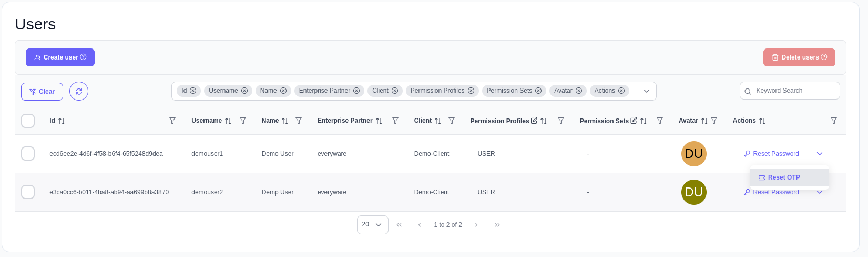Expand the column selector dropdown
Viewport: 868px width, 257px height.
pos(647,91)
